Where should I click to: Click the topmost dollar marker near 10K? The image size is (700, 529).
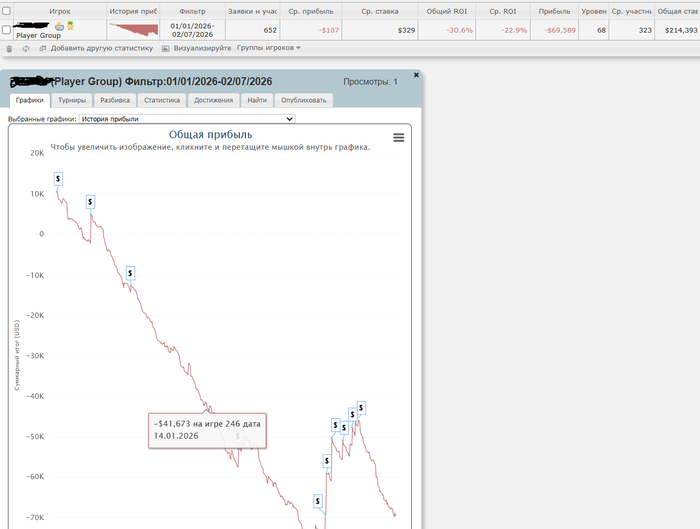[58, 179]
